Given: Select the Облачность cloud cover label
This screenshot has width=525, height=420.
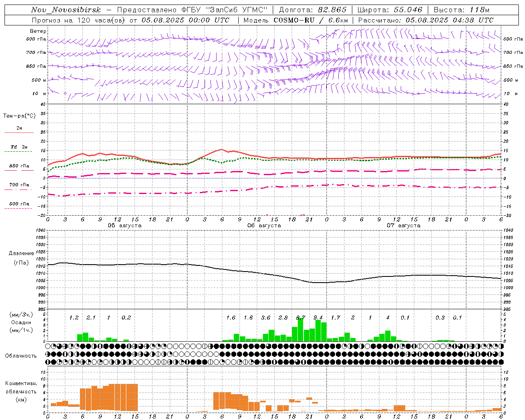Looking at the screenshot, I should click(21, 356).
